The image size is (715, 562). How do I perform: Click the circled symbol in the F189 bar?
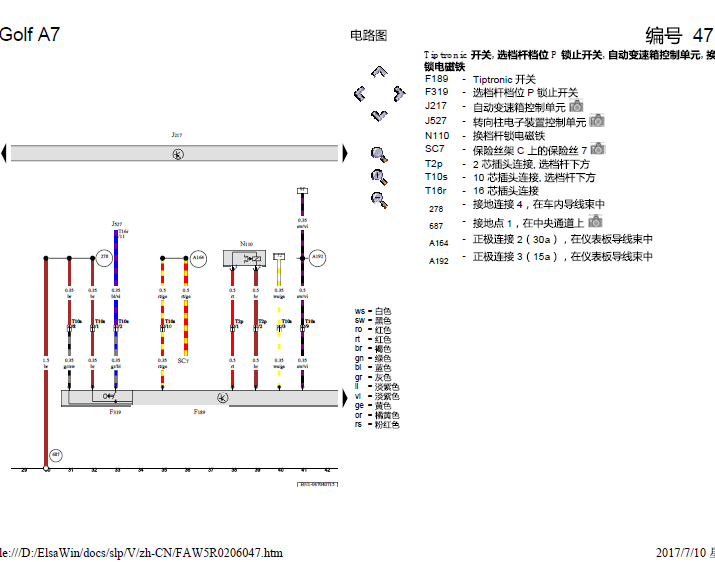[223, 398]
